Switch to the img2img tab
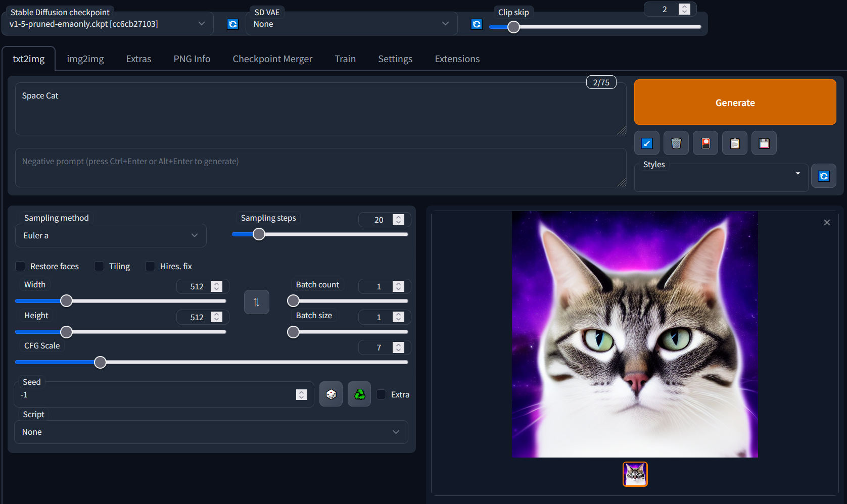847x504 pixels. [85, 59]
